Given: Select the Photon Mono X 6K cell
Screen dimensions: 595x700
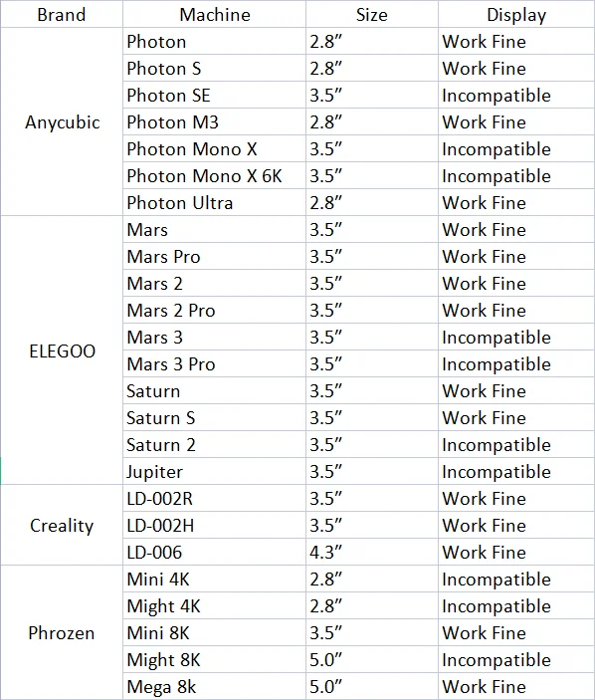Looking at the screenshot, I should 215,176.
